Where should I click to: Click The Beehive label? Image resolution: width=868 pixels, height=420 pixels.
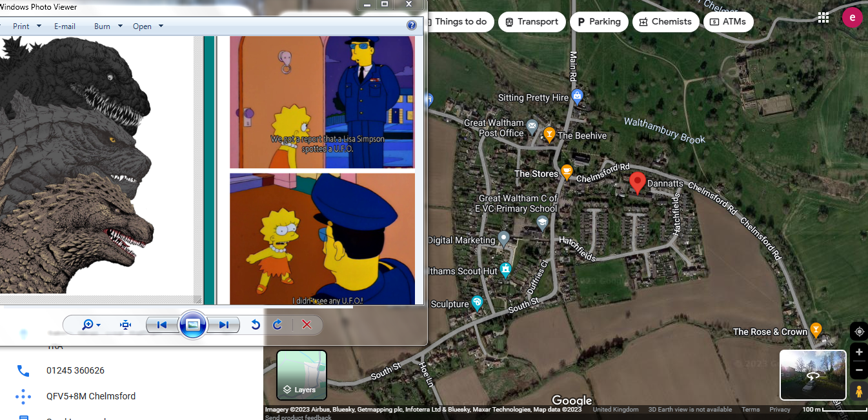[x=582, y=135]
